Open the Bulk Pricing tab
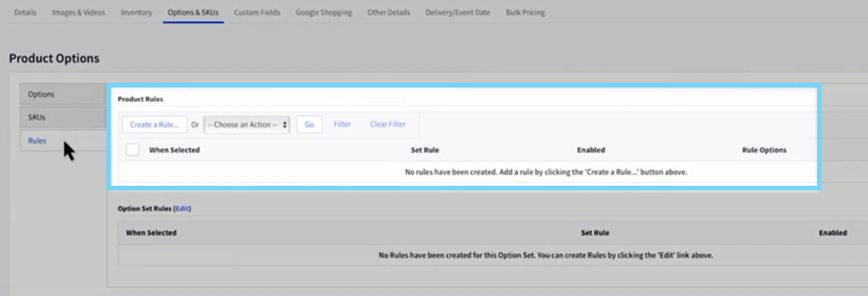Image resolution: width=868 pixels, height=296 pixels. click(525, 12)
